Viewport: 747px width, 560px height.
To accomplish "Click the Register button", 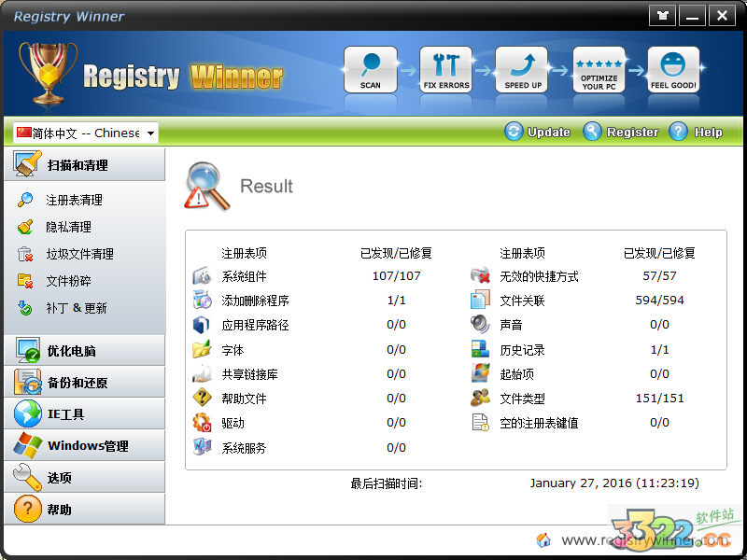I will [x=621, y=132].
